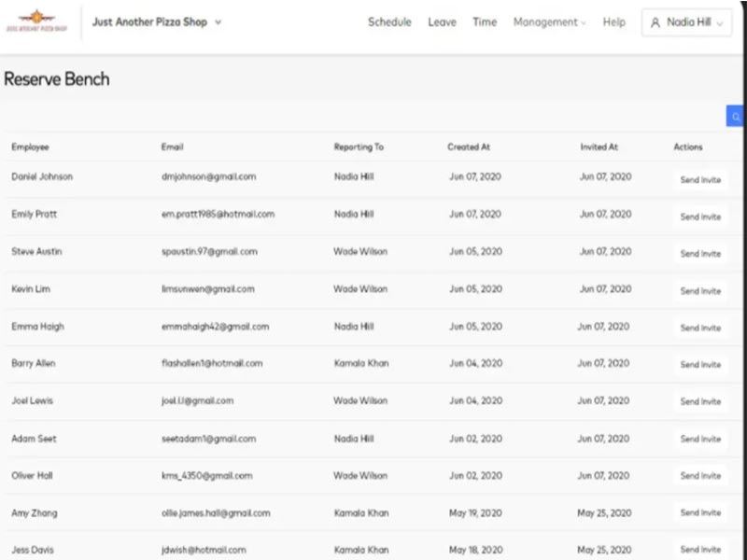Screen dimensions: 747x560
Task: Click the user profile icon beside Nadia Hill
Action: pos(655,22)
